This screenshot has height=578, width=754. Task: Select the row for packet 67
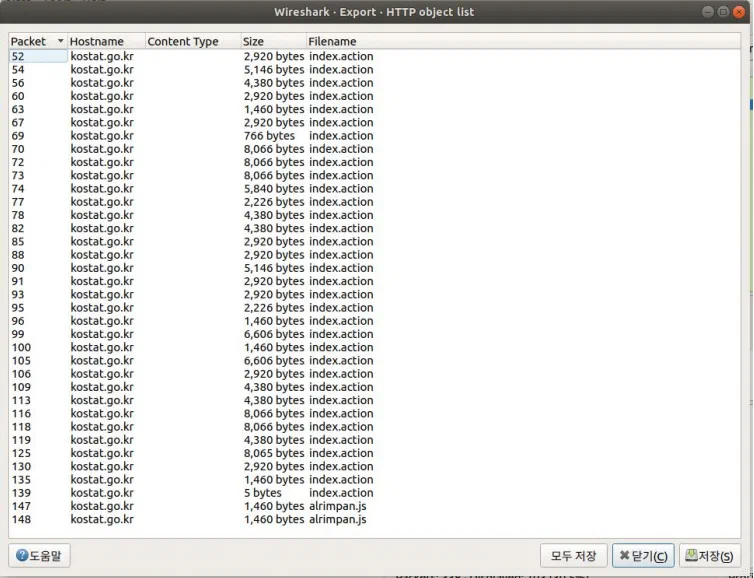375,123
